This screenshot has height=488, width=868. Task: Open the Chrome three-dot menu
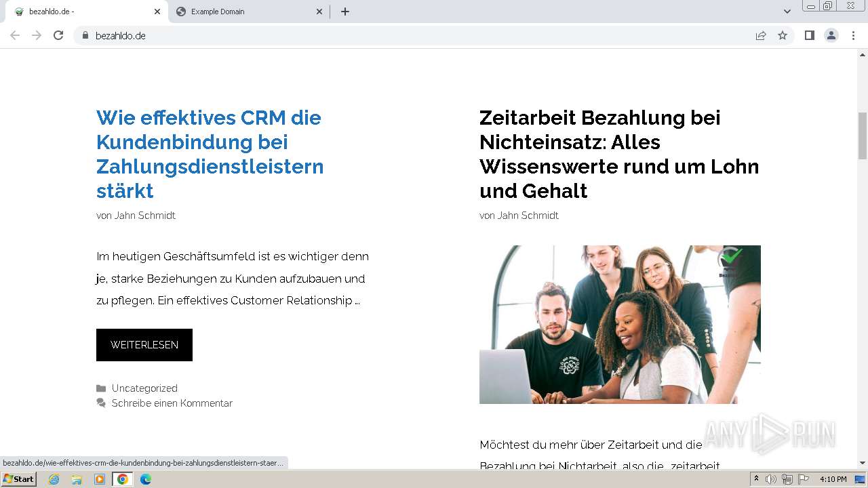(853, 35)
